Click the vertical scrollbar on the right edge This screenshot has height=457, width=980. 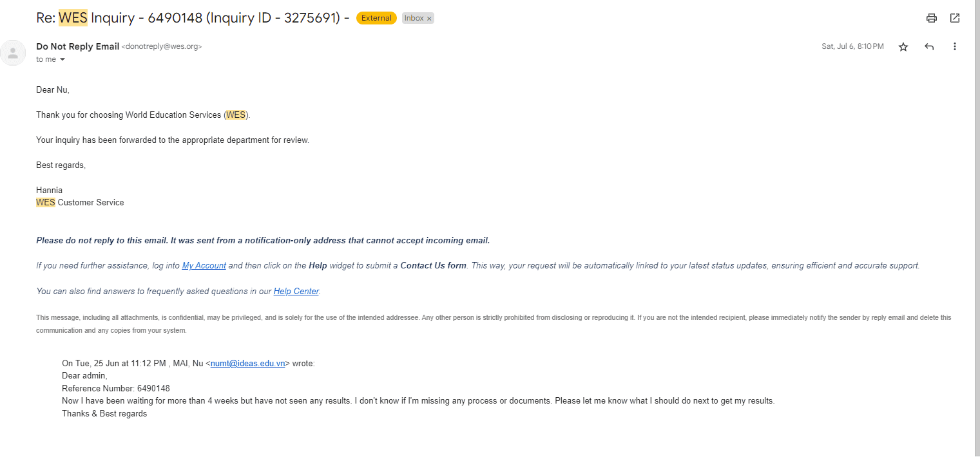point(977,228)
